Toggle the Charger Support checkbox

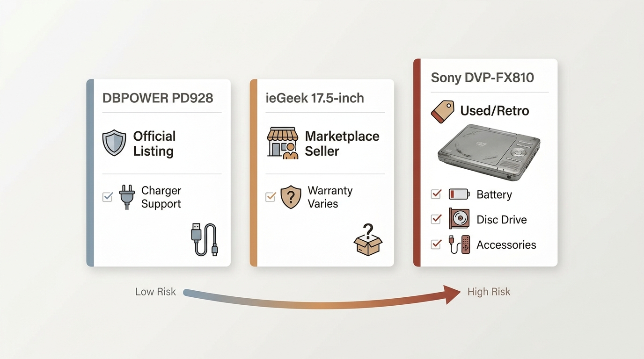pyautogui.click(x=108, y=197)
